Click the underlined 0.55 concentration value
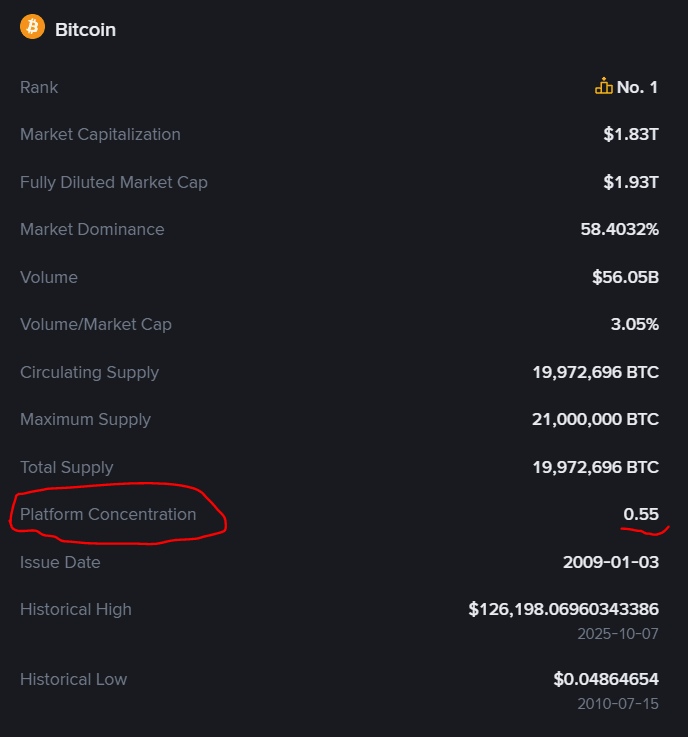This screenshot has width=688, height=737. click(641, 514)
